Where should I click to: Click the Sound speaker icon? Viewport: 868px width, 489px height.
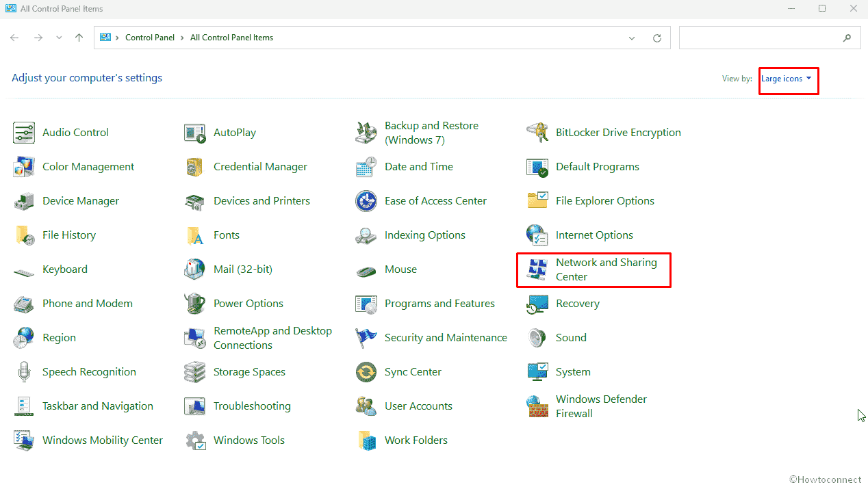tap(537, 338)
